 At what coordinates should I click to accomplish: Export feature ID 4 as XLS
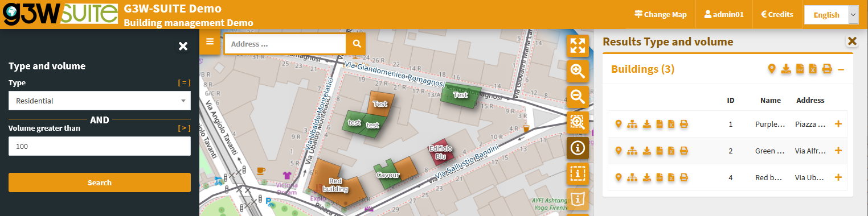point(671,177)
